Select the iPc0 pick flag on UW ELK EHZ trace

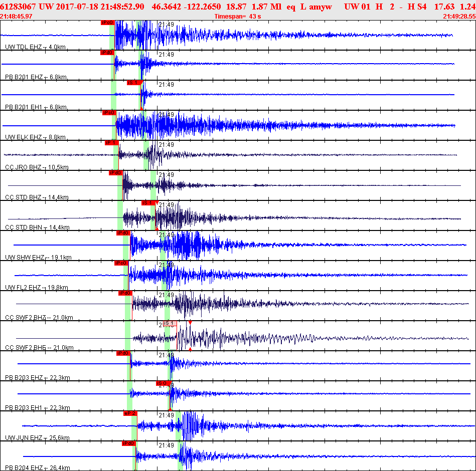click(109, 113)
